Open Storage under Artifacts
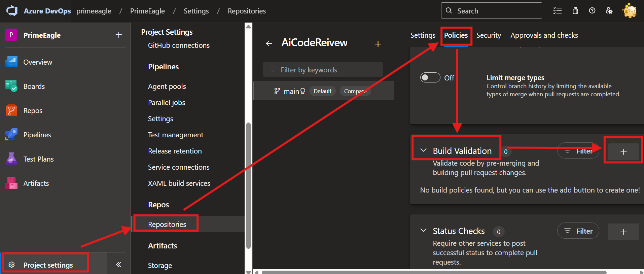 click(x=160, y=266)
